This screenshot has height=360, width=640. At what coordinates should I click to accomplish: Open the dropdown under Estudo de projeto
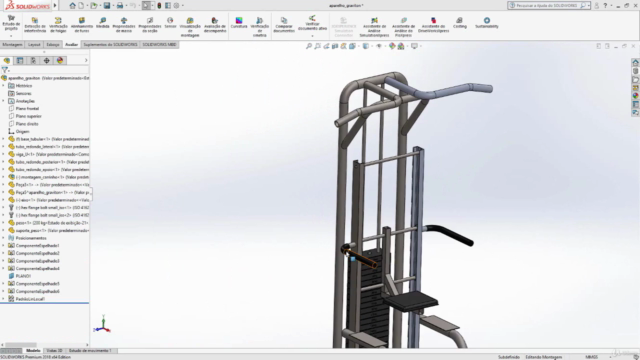coord(11,36)
